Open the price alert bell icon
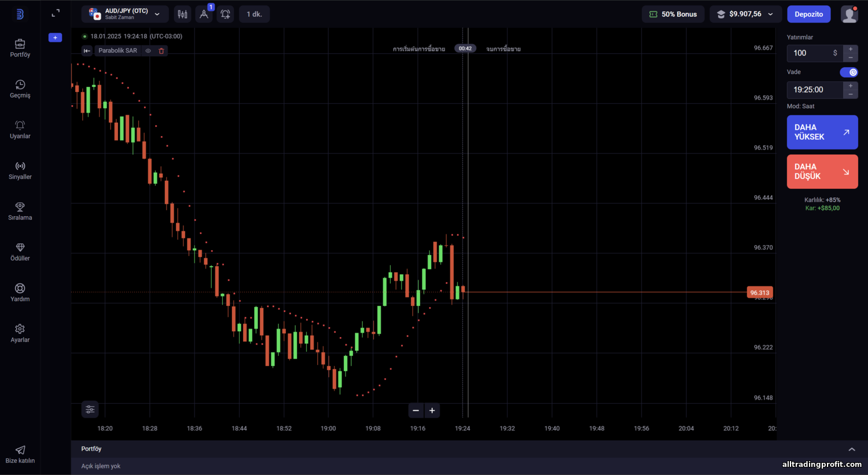 point(225,14)
